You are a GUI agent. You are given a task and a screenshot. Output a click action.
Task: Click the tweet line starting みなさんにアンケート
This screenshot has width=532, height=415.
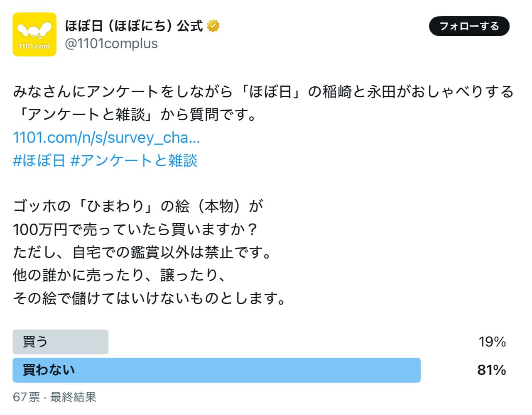(x=263, y=92)
